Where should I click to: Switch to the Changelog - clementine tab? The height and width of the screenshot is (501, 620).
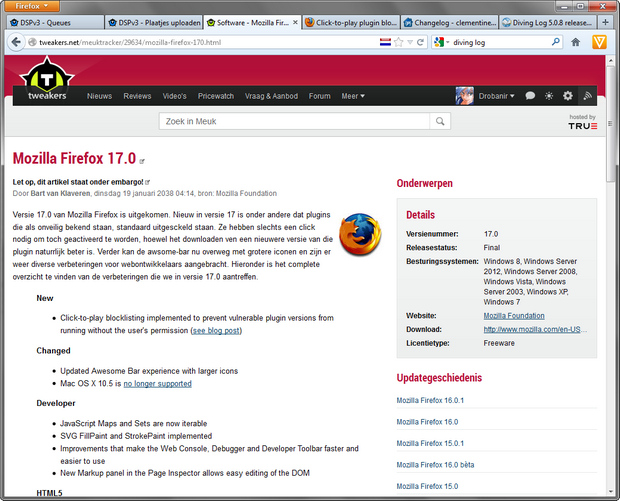pos(450,23)
